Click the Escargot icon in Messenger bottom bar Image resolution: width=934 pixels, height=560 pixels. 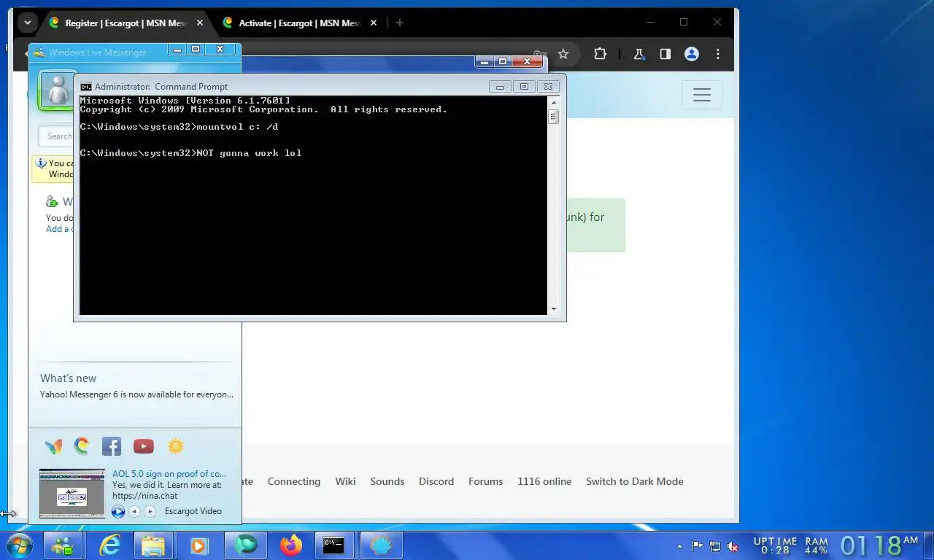[x=82, y=446]
